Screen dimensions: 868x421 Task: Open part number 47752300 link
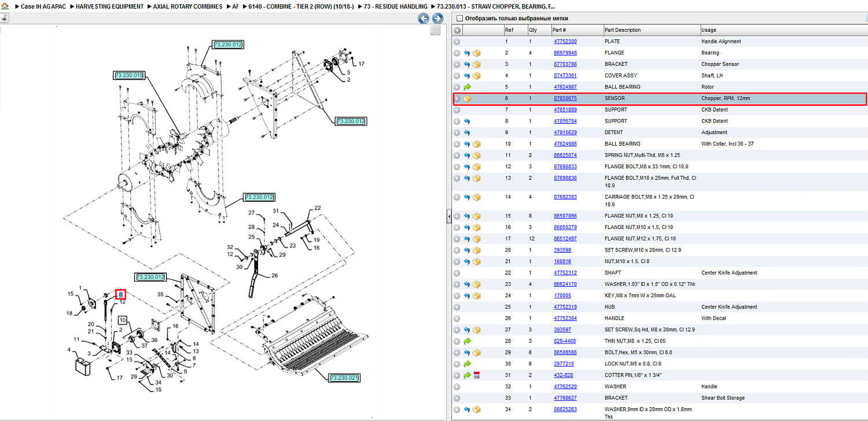pos(565,42)
